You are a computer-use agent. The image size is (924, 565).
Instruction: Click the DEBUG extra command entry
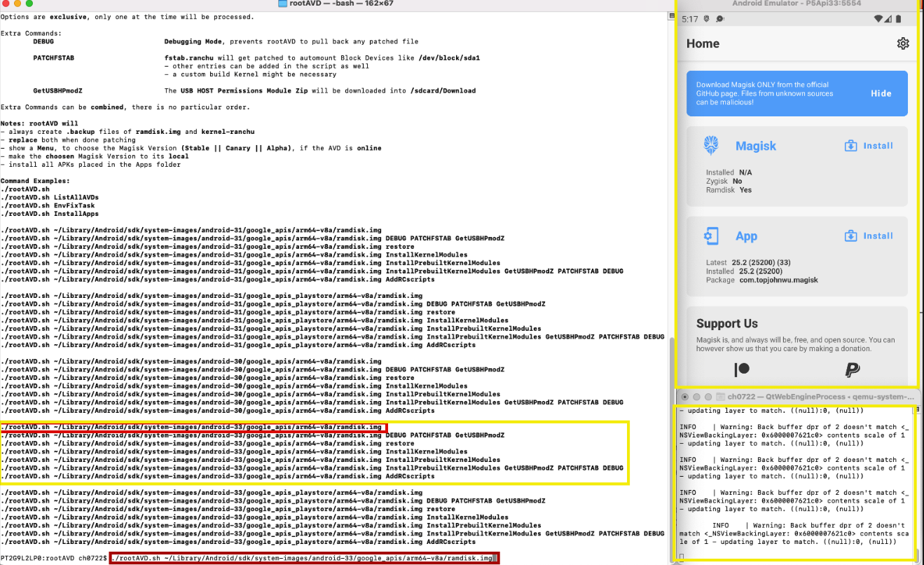pos(43,41)
